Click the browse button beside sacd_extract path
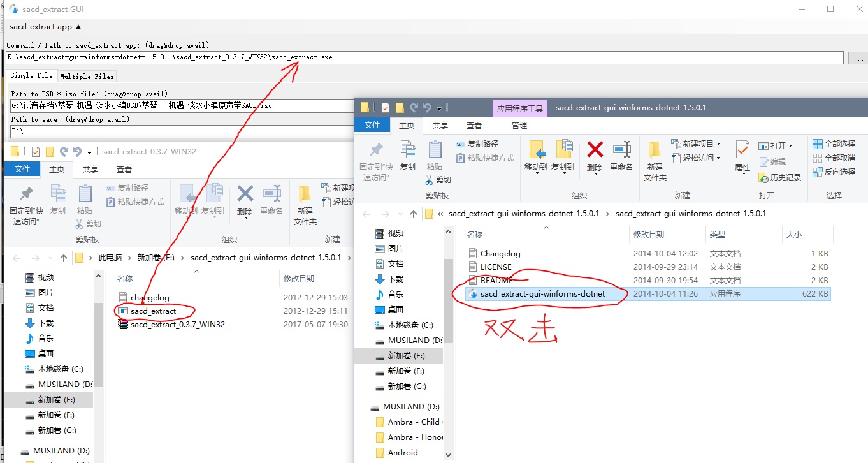 pos(857,58)
